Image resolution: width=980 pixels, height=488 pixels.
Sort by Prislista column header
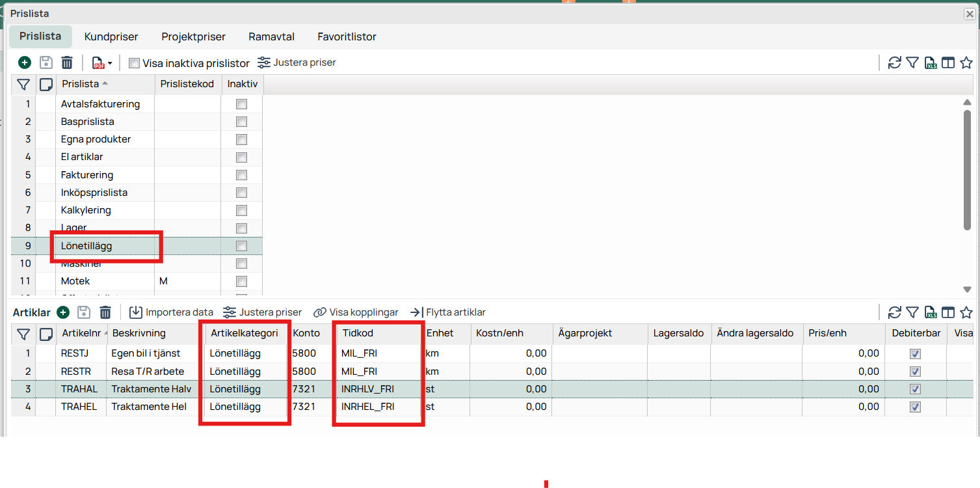[x=81, y=84]
